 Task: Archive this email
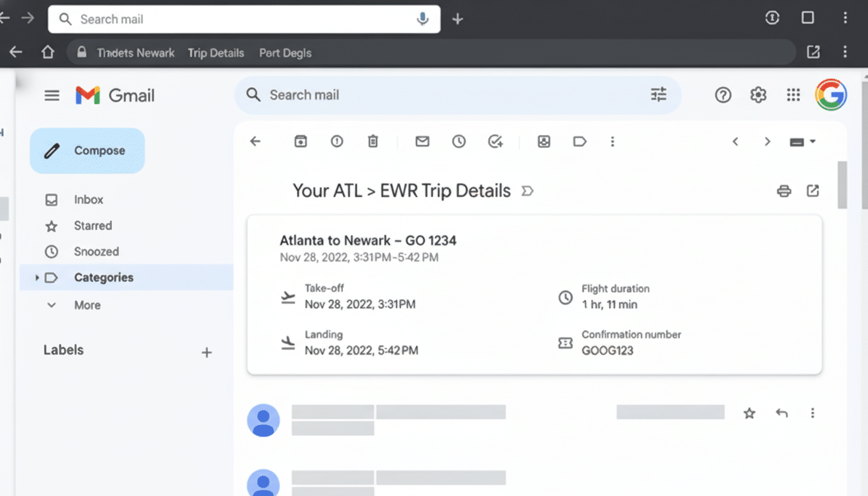300,141
